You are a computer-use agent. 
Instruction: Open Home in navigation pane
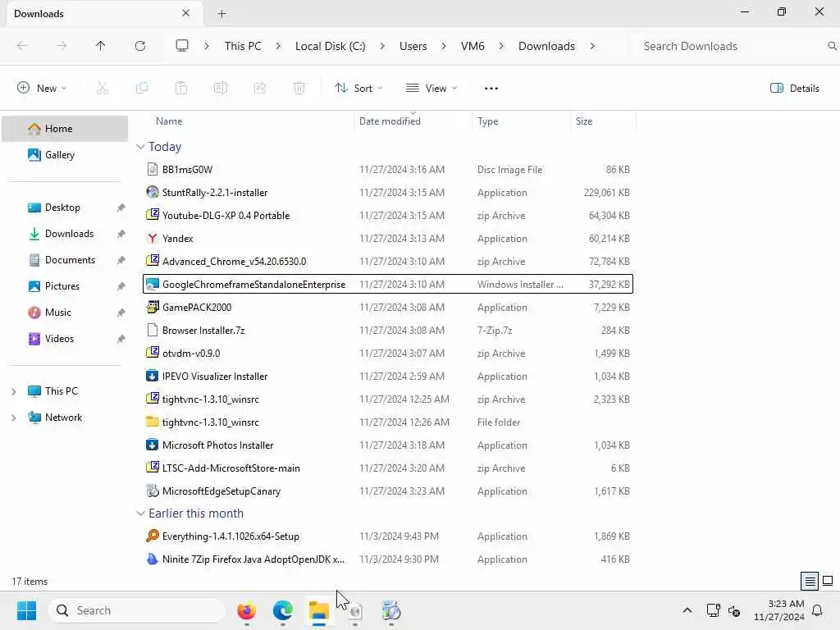coord(65,129)
